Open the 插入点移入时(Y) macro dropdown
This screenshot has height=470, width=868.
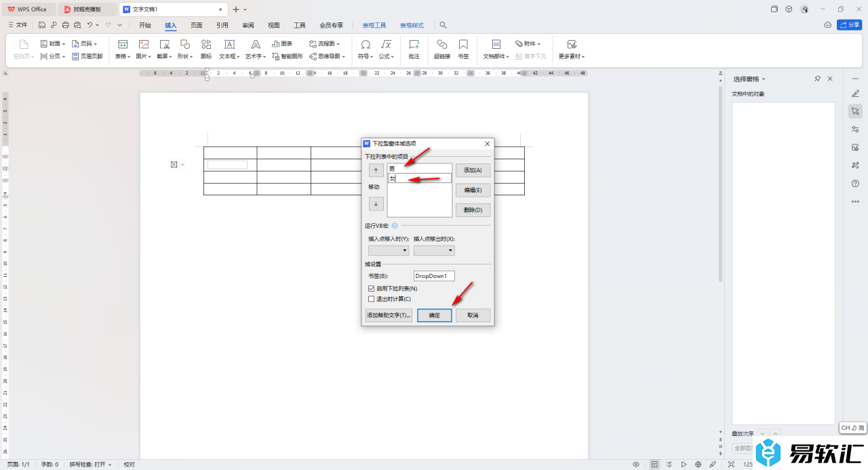point(389,250)
